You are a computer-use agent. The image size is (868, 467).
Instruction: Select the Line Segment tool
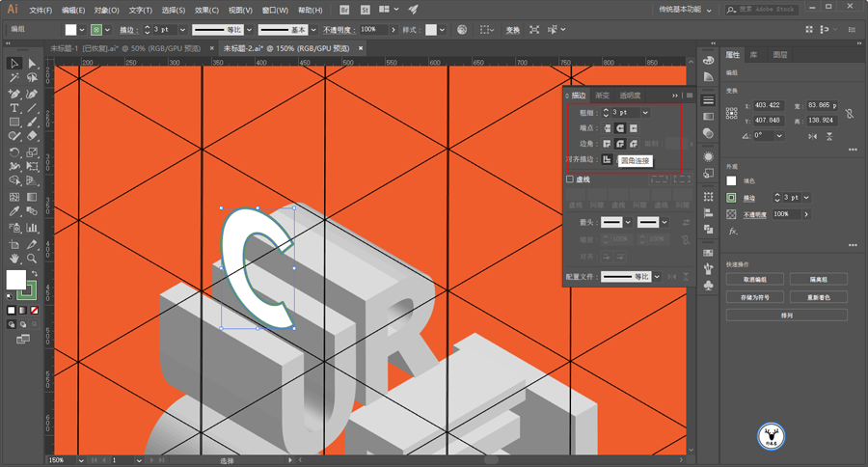click(32, 107)
